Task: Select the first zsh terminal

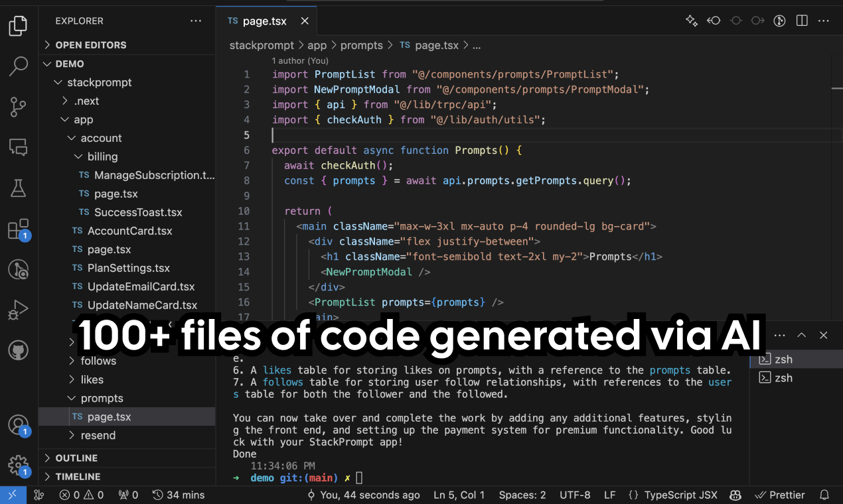Action: (795, 359)
